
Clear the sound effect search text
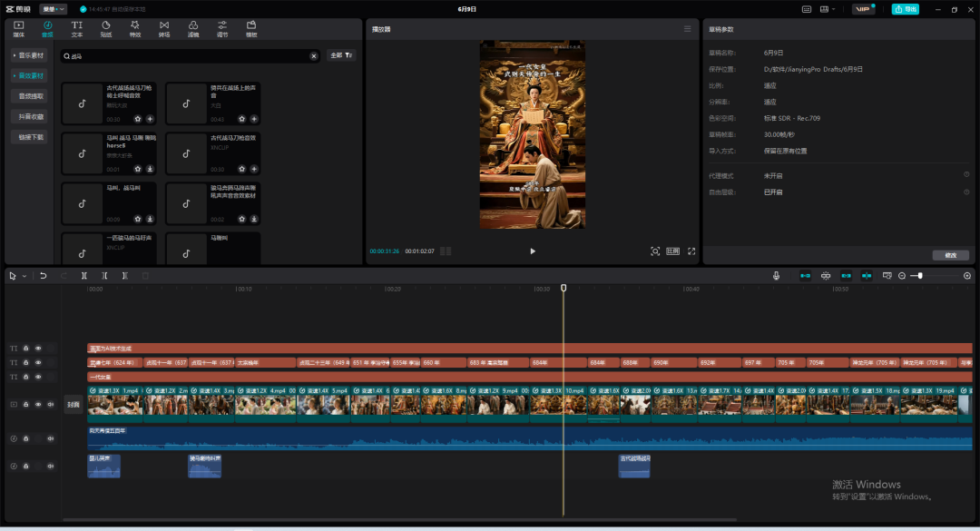314,56
